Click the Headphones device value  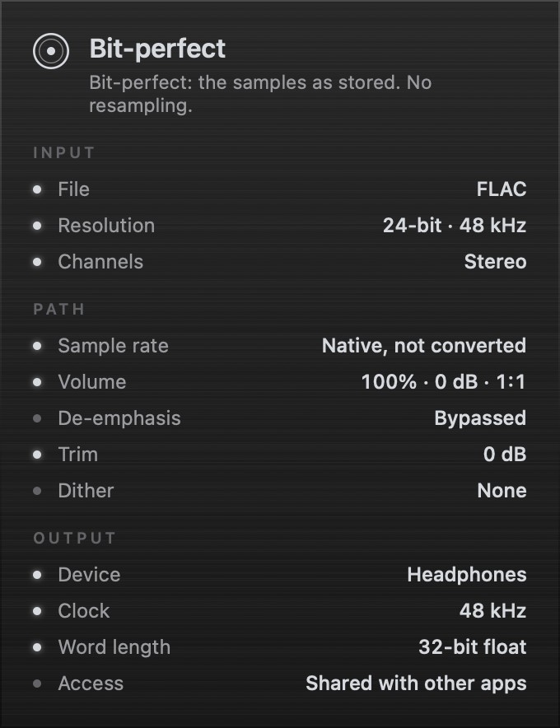pos(467,575)
